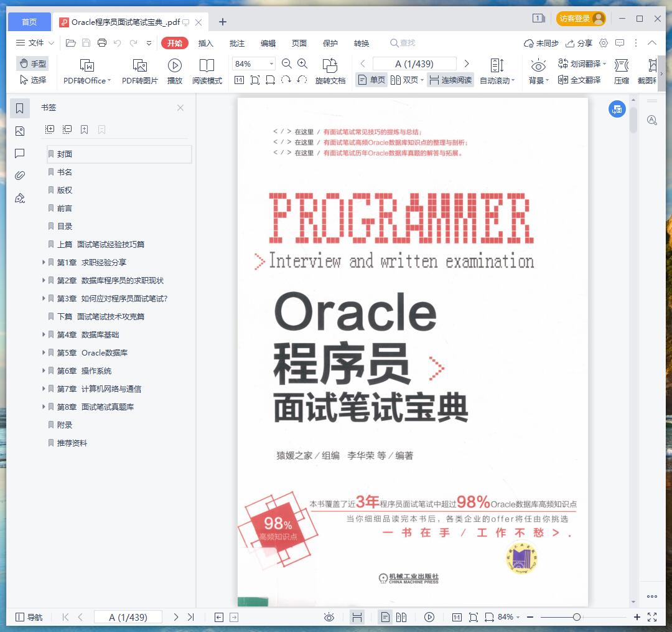Switch to the 保护 ribbon tab
The width and height of the screenshot is (672, 632).
click(330, 43)
